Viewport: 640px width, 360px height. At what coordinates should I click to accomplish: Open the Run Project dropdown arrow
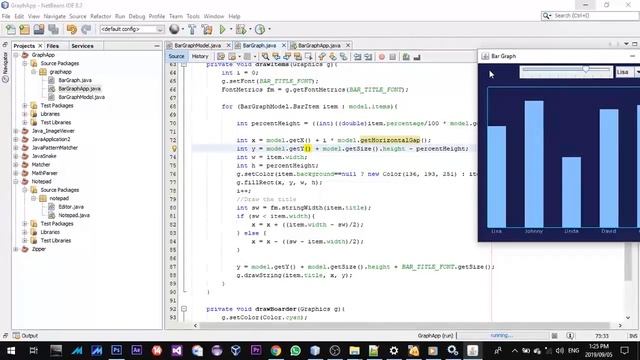tap(231, 29)
